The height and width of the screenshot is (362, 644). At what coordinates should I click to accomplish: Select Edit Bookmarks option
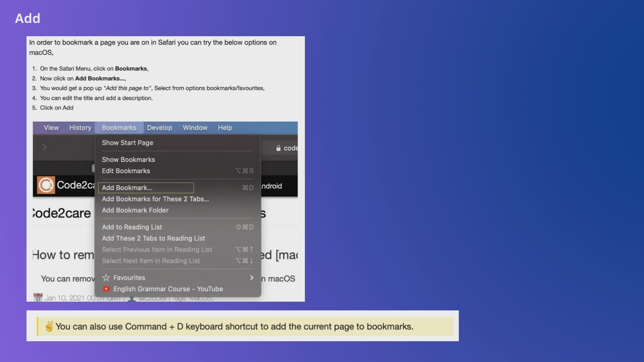(x=126, y=171)
